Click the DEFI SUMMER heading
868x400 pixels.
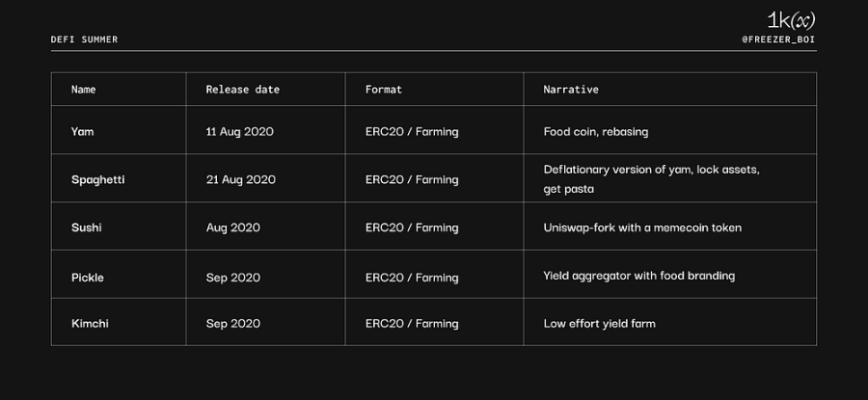tap(84, 40)
